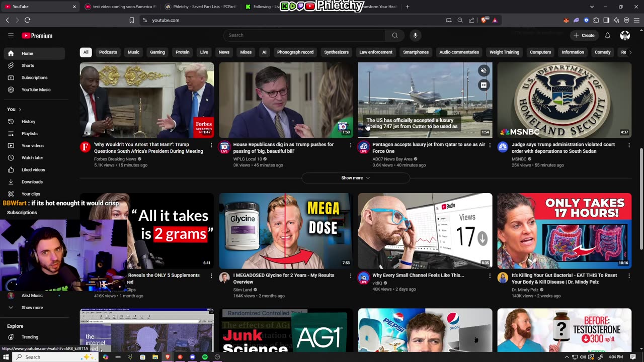Go to Subscriptions in the sidebar

pos(34,77)
